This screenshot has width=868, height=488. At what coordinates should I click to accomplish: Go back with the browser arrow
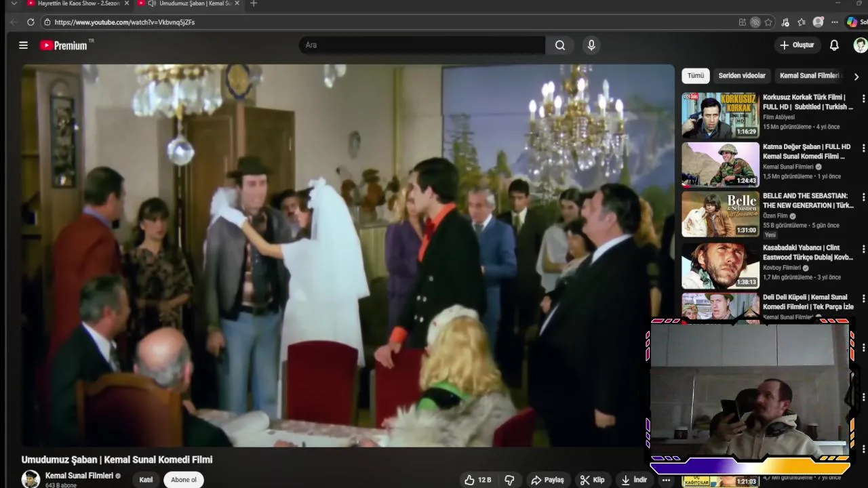[x=14, y=22]
